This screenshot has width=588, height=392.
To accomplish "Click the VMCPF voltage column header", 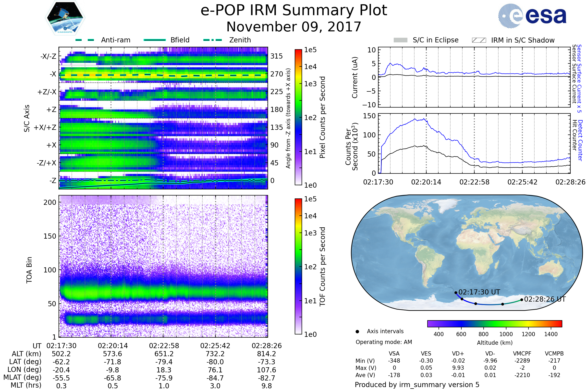I will coord(522,354).
